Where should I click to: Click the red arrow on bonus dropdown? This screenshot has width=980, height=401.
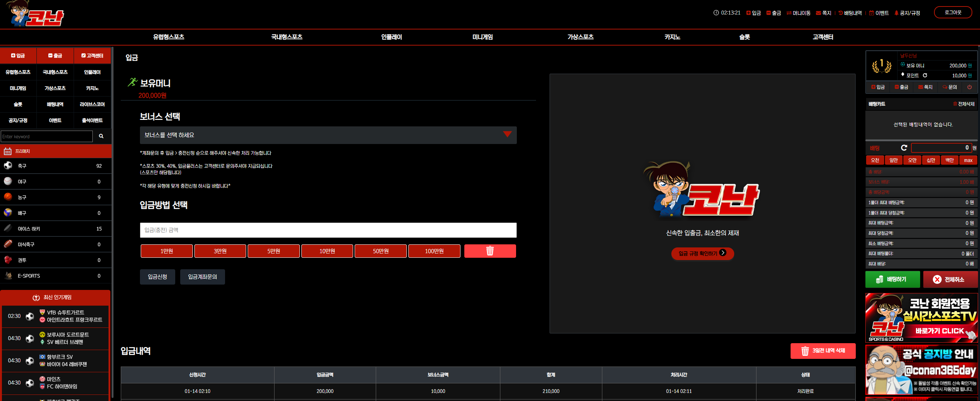point(507,134)
